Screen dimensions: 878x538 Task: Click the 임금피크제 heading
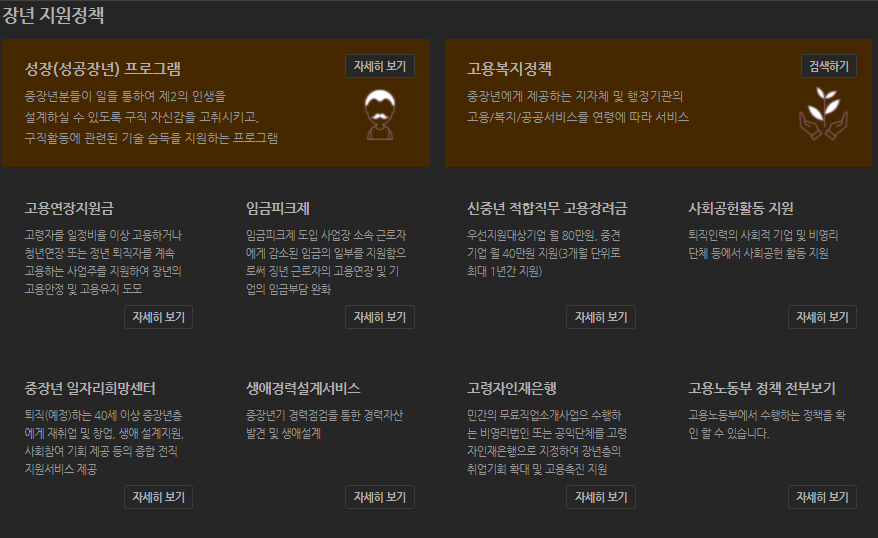pos(278,208)
